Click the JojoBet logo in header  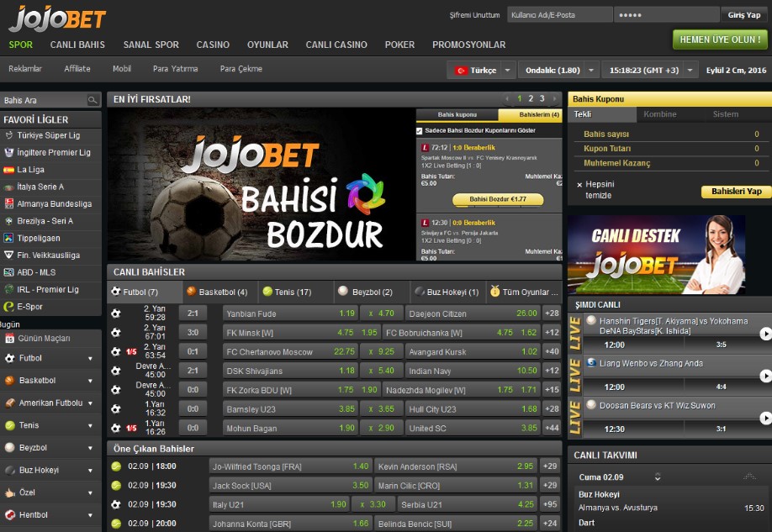pos(57,18)
